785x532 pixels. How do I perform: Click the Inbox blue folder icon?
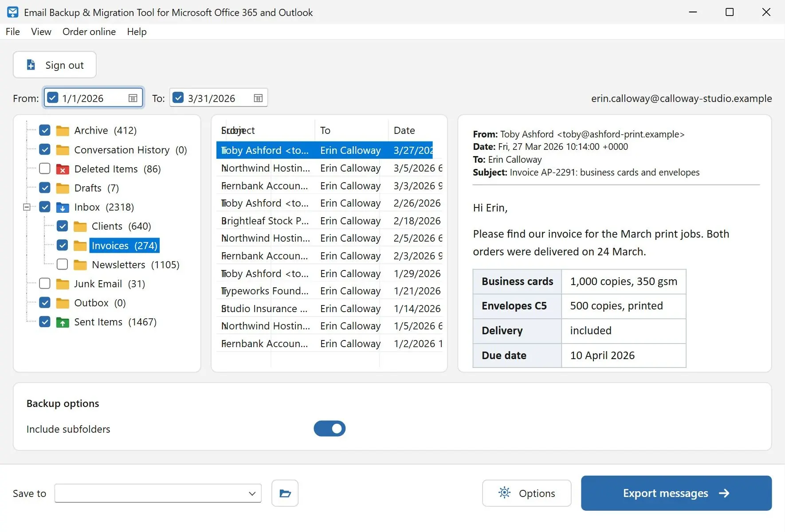click(63, 207)
